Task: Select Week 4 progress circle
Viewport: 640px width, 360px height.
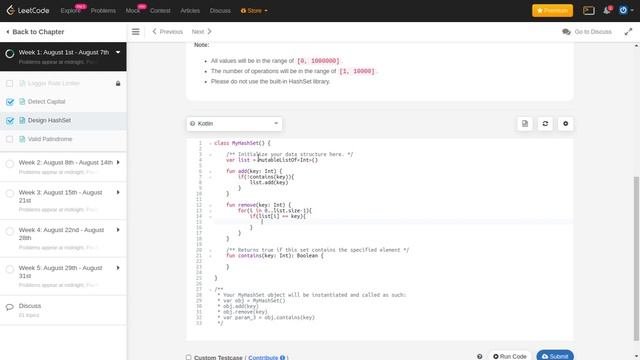Action: (10, 231)
